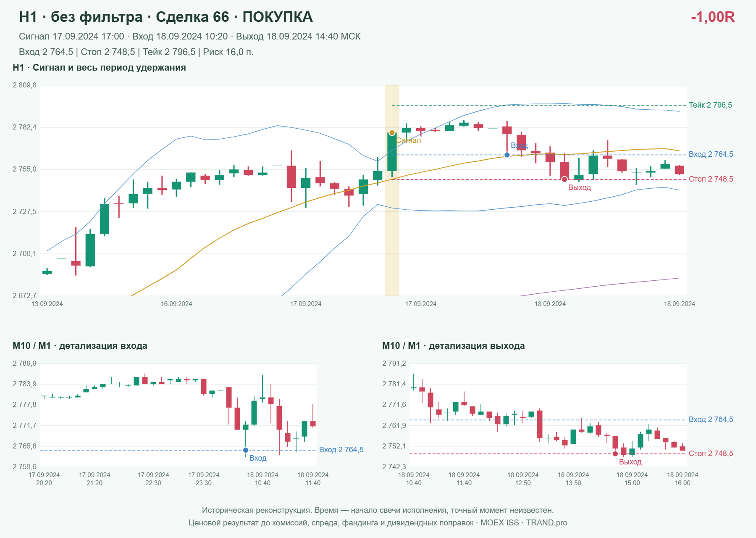
Task: Click the 'Вход 2 764,5 | Стоп 2 748,5' parameters line
Action: [x=136, y=52]
